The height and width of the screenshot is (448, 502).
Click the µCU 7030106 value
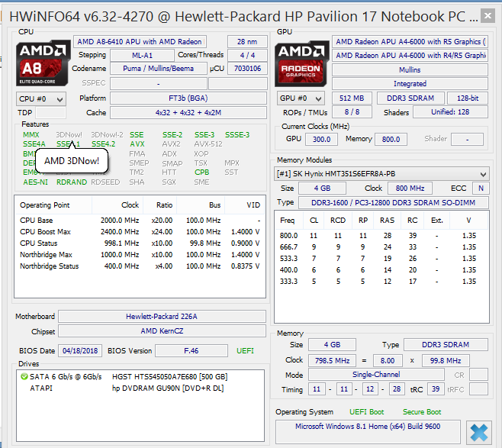[247, 69]
